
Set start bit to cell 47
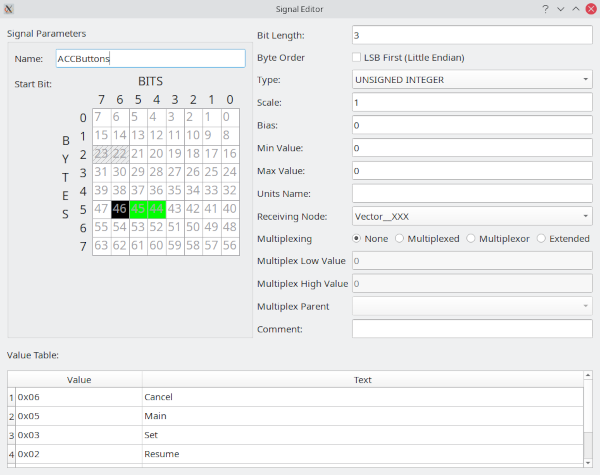coord(101,209)
